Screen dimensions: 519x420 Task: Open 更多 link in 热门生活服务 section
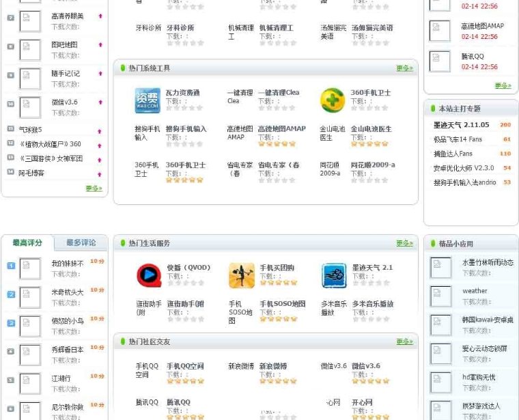(x=404, y=243)
